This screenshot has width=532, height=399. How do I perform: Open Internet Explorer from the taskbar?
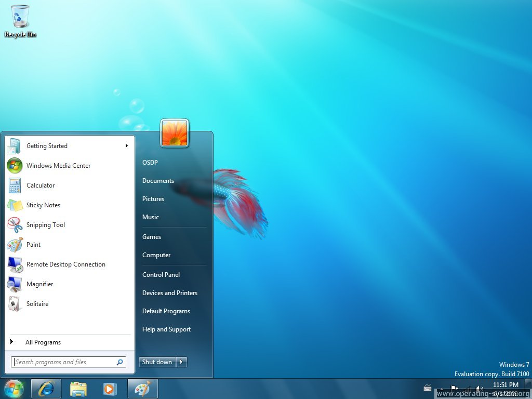coord(46,388)
